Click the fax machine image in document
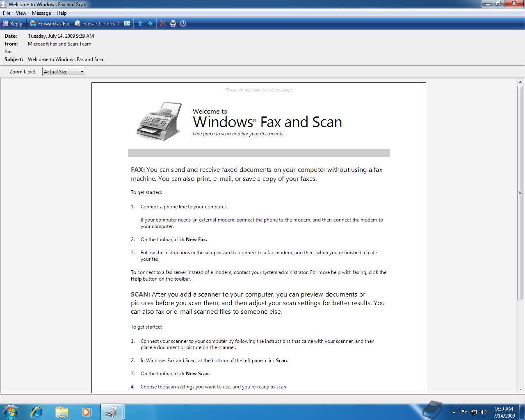Screen dimensions: 525x420 click(x=159, y=121)
